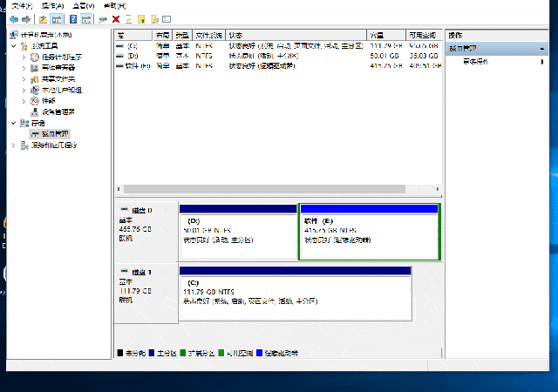Viewport: 558px width, 392px height.
Task: Click the 磁盘 1 disk label panel
Action: click(x=146, y=293)
